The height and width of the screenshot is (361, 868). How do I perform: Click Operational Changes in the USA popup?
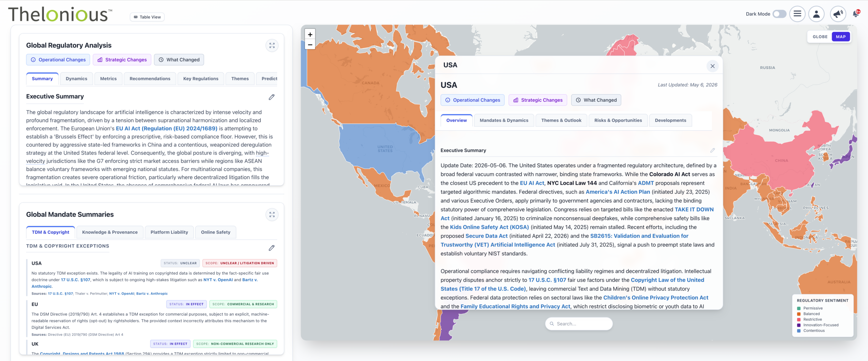[472, 100]
